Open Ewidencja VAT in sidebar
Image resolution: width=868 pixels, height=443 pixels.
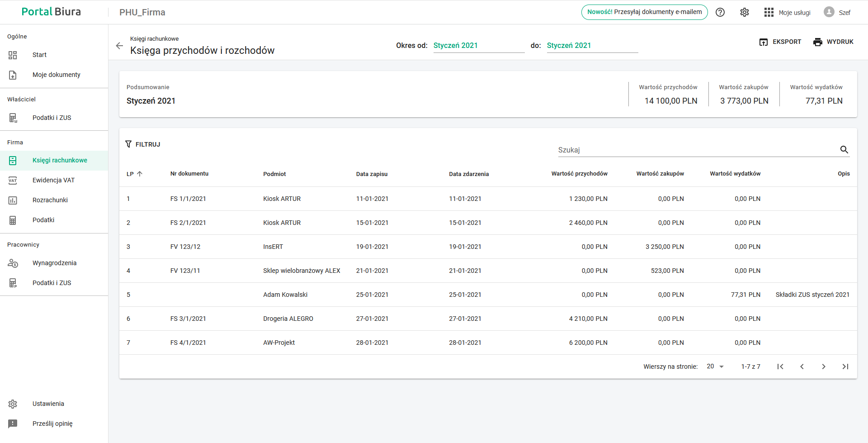point(53,180)
